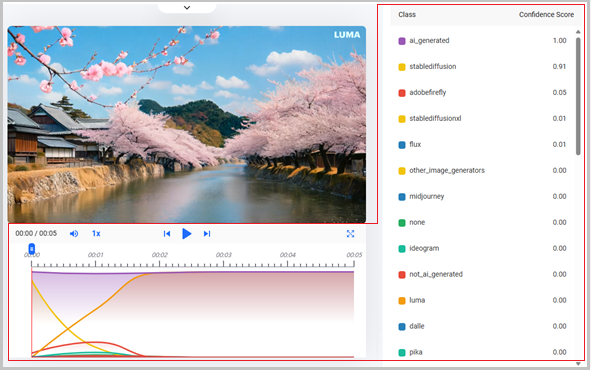
Task: Select the ideogram class label
Action: coord(424,248)
